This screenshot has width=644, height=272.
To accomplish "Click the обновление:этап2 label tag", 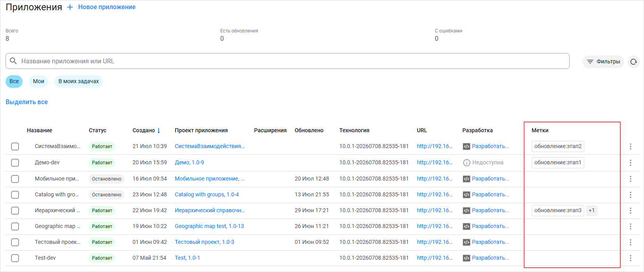I will point(558,146).
